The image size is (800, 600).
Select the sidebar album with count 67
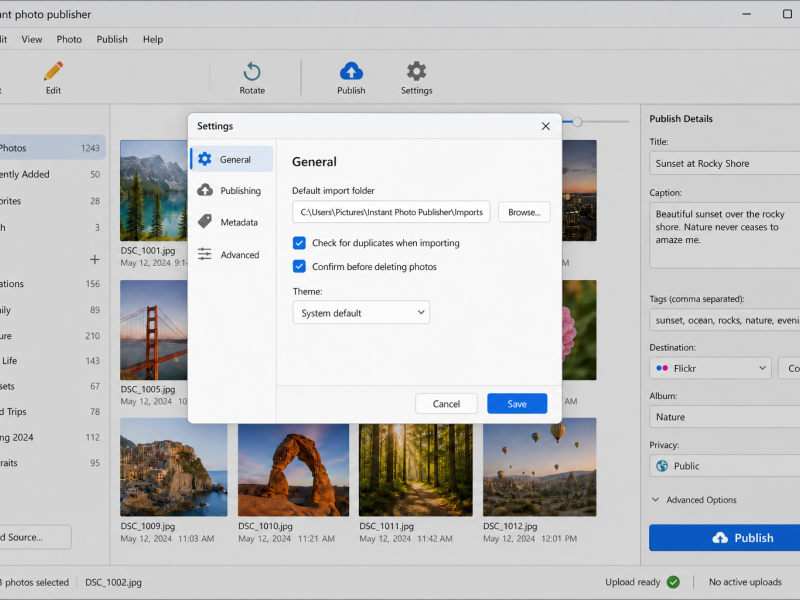[51, 386]
